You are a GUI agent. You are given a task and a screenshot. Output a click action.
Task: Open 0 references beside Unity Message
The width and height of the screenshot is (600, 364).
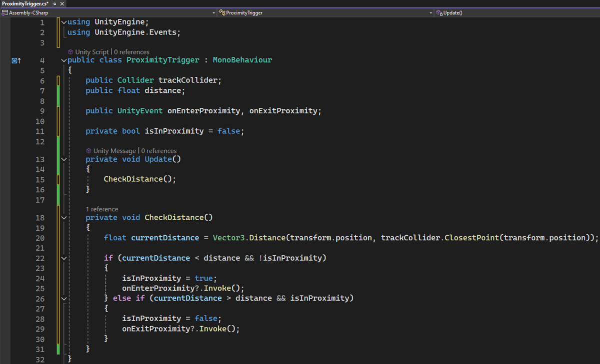click(159, 151)
